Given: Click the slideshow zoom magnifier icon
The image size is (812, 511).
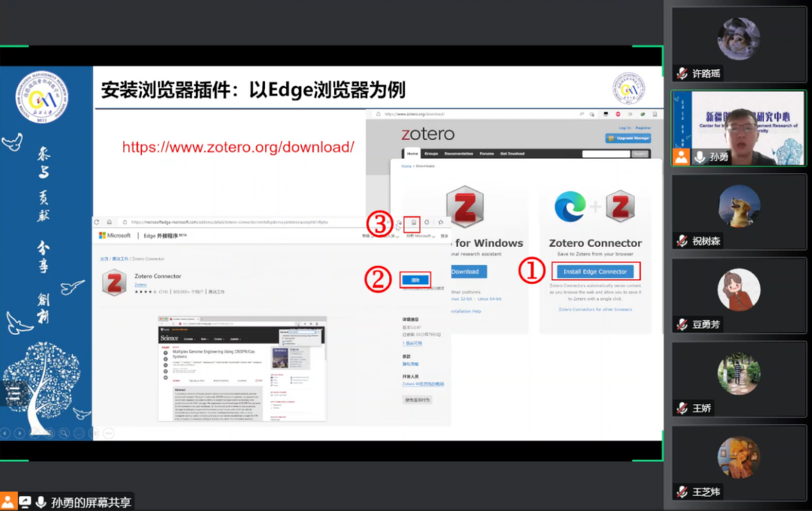Looking at the screenshot, I should (64, 433).
